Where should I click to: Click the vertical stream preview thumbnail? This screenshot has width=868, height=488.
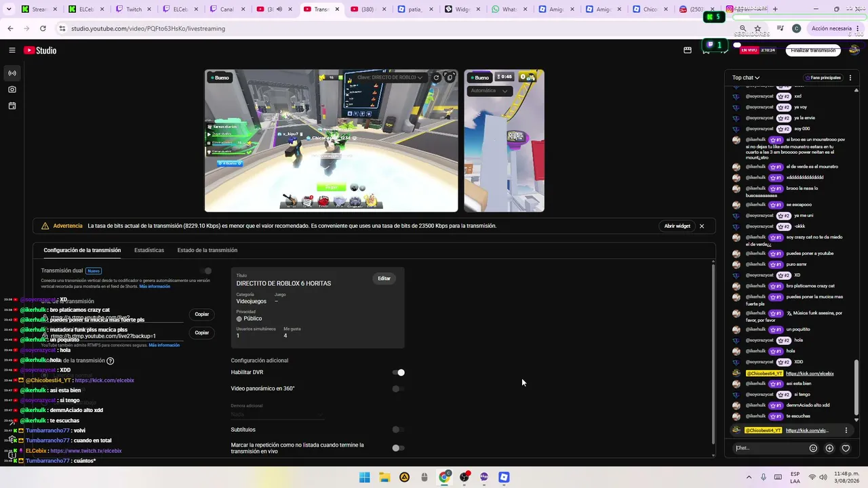click(x=504, y=140)
